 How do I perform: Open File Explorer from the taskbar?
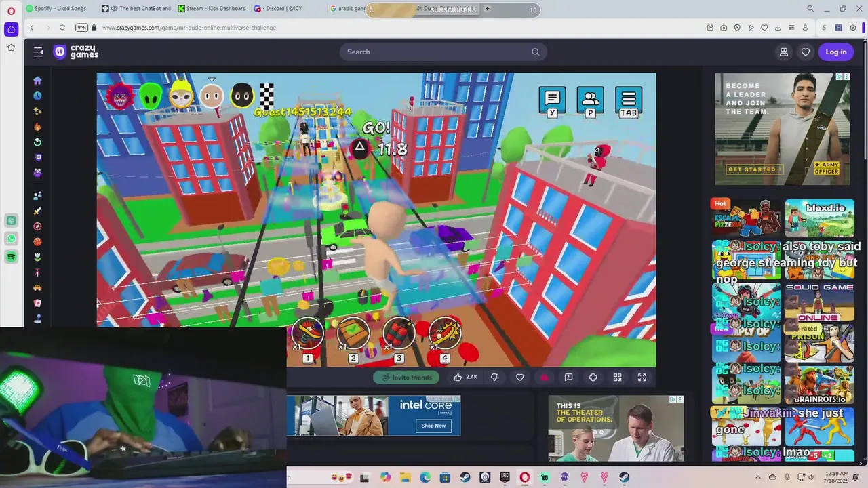pos(405,477)
